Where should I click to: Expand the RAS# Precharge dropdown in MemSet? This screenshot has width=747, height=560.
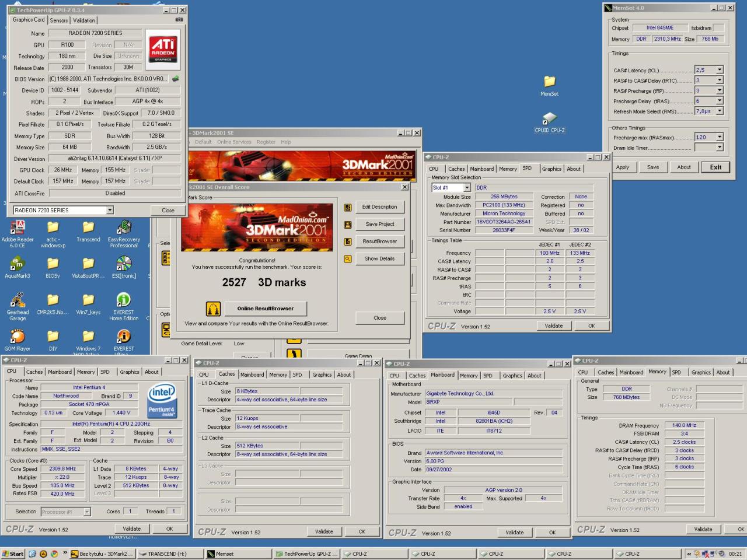(x=720, y=90)
